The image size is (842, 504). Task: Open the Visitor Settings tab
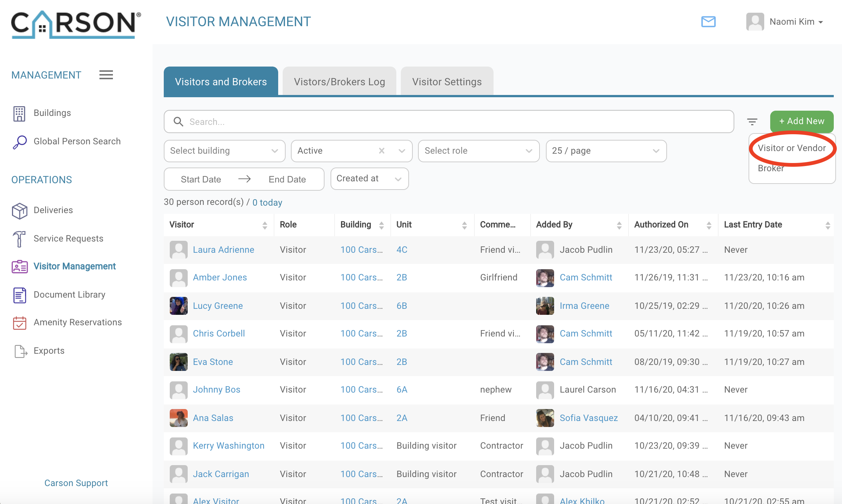coord(447,82)
